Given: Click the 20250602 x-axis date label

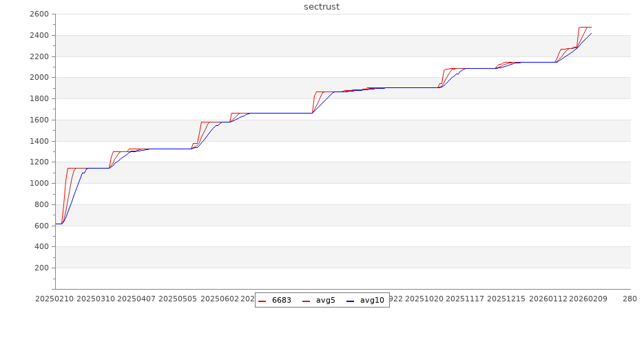Looking at the screenshot, I should click(x=219, y=299).
